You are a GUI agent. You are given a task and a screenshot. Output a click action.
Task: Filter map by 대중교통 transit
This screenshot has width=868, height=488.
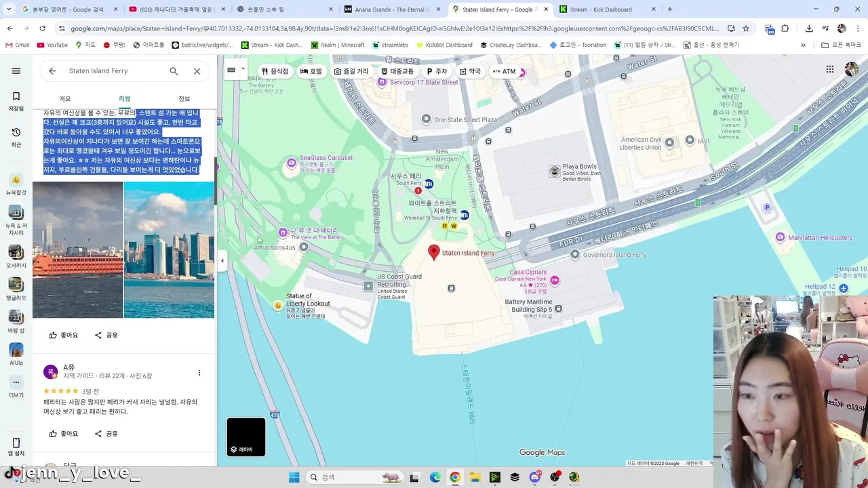pyautogui.click(x=397, y=71)
